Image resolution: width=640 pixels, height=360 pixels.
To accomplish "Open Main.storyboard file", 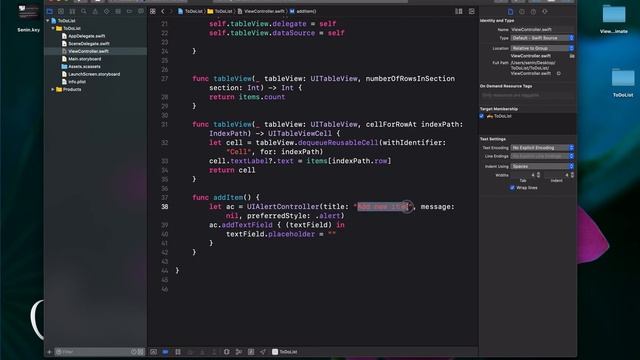I will (84, 59).
